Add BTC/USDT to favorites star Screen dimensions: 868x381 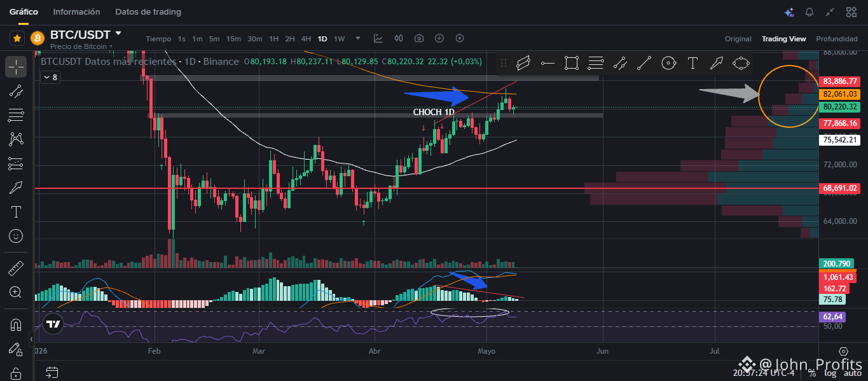(17, 38)
